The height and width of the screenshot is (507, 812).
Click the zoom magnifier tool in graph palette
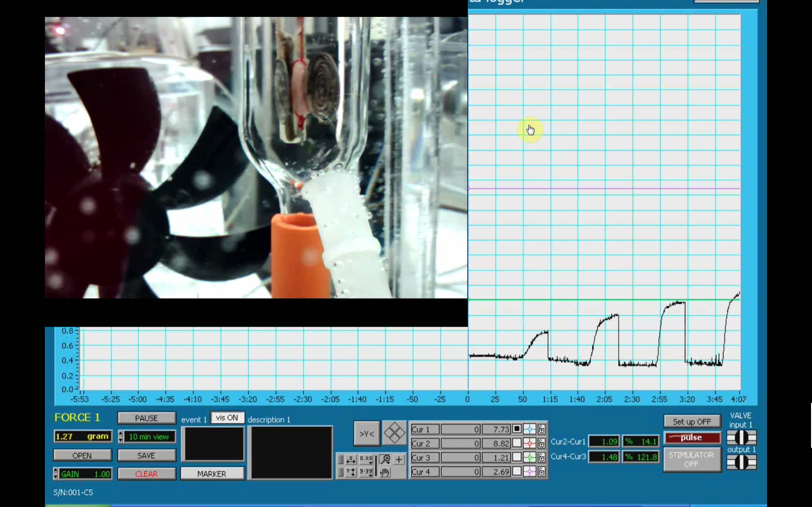(385, 460)
